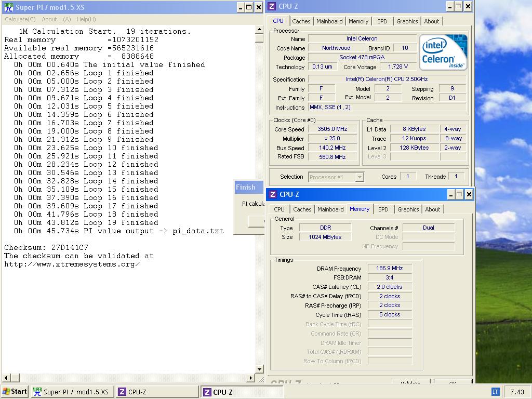This screenshot has height=399, width=532.
Task: Switch to About tab in upper CPU-Z
Action: pyautogui.click(x=432, y=21)
